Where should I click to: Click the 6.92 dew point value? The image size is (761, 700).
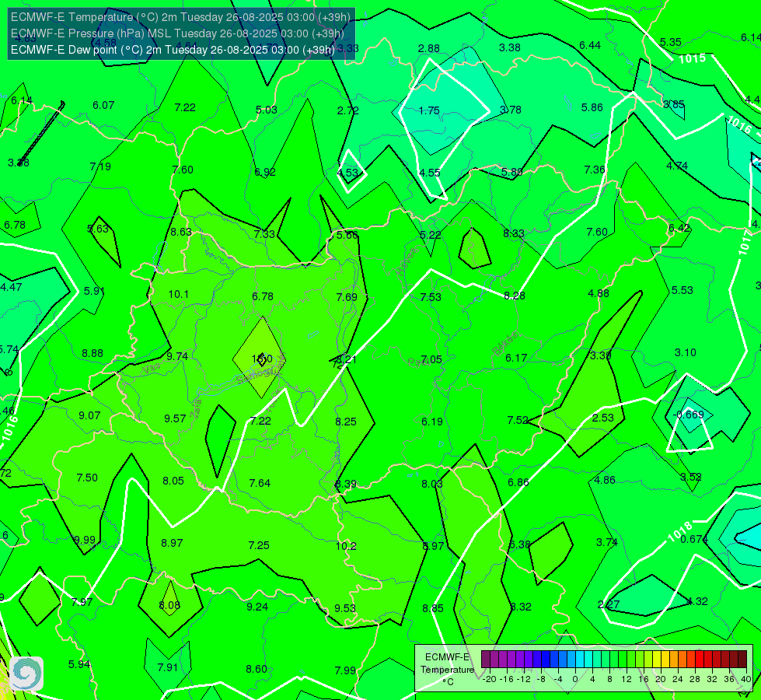265,172
